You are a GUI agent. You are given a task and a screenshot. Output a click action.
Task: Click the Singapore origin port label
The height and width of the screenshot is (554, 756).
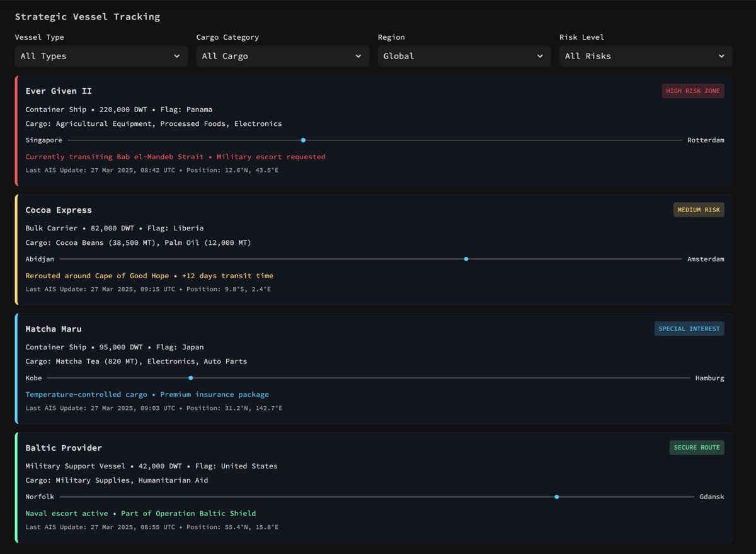(x=44, y=140)
